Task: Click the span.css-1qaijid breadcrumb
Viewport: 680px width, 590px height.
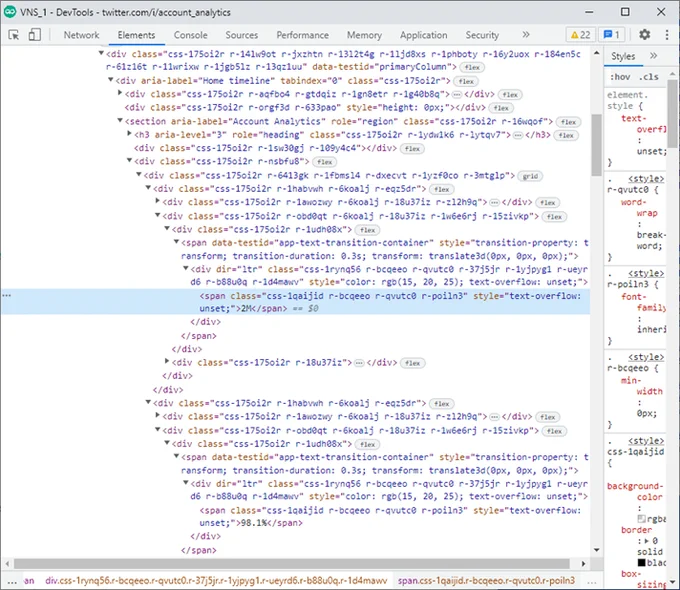Action: pos(486,580)
